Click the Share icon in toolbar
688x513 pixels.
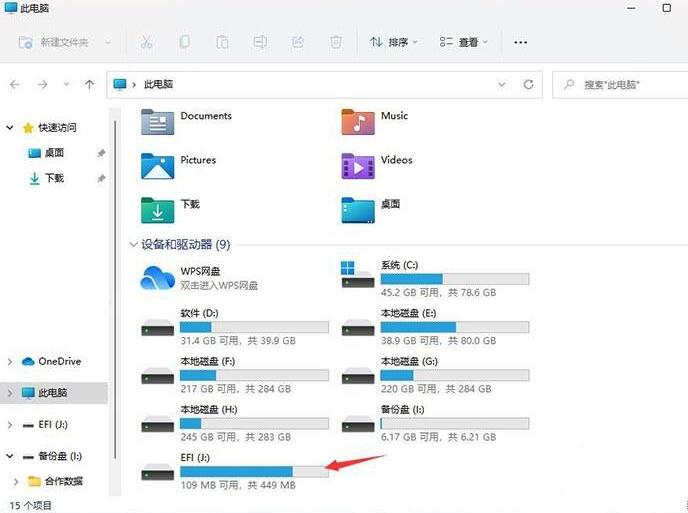[x=298, y=42]
